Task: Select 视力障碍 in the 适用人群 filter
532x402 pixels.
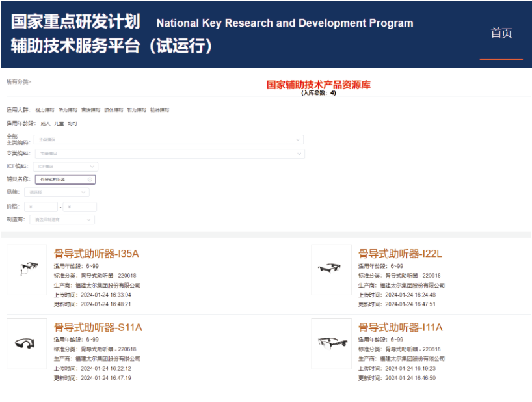Action: point(45,110)
